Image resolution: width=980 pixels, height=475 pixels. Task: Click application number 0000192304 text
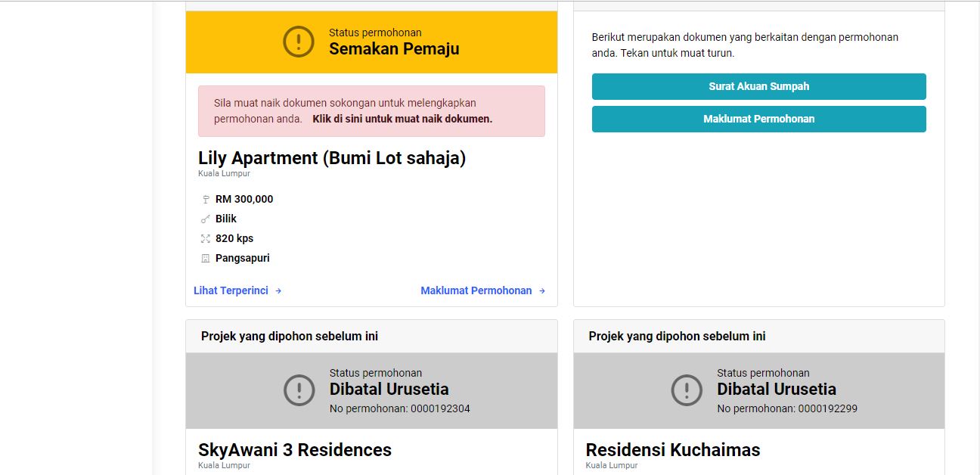[x=400, y=408]
